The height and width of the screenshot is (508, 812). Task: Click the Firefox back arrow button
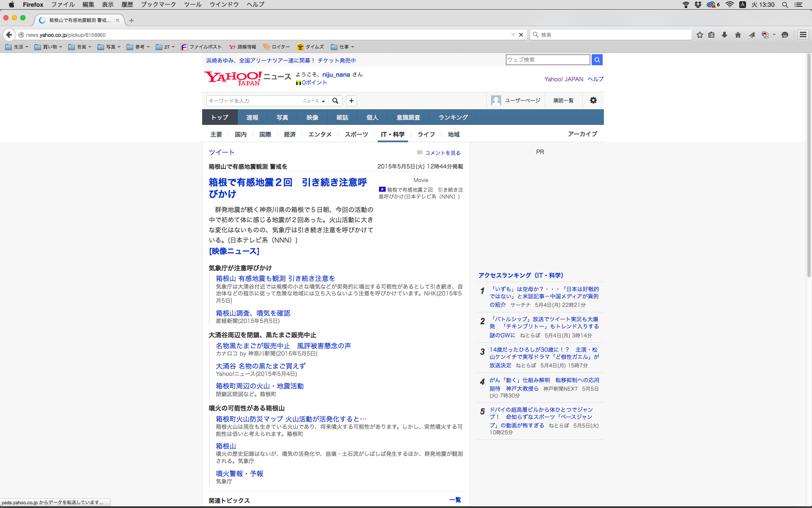click(x=9, y=35)
